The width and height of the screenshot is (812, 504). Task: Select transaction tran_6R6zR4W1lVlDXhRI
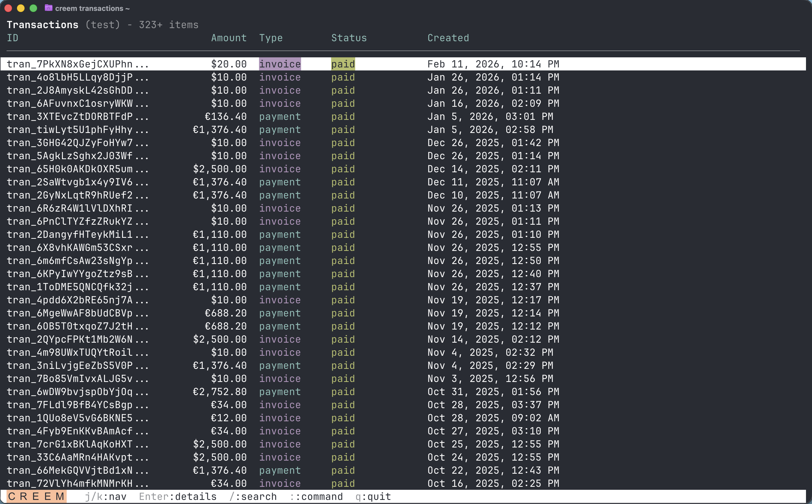click(403, 208)
